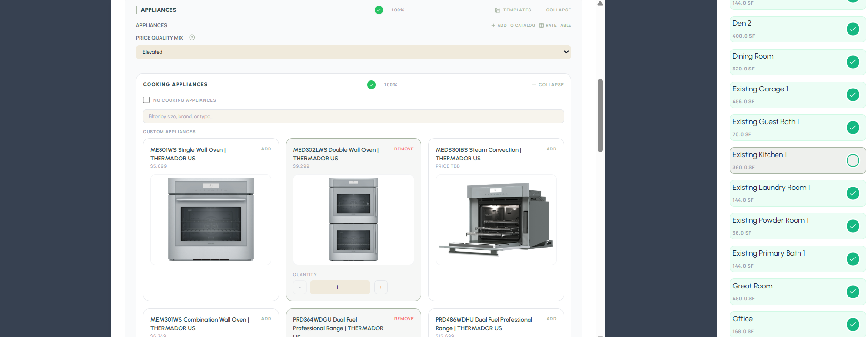Click the green checkmark beside Appliances 100%
Screen dimensions: 868x337
pyautogui.click(x=379, y=10)
